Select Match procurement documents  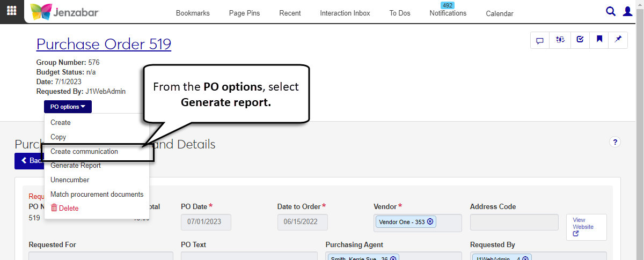97,194
